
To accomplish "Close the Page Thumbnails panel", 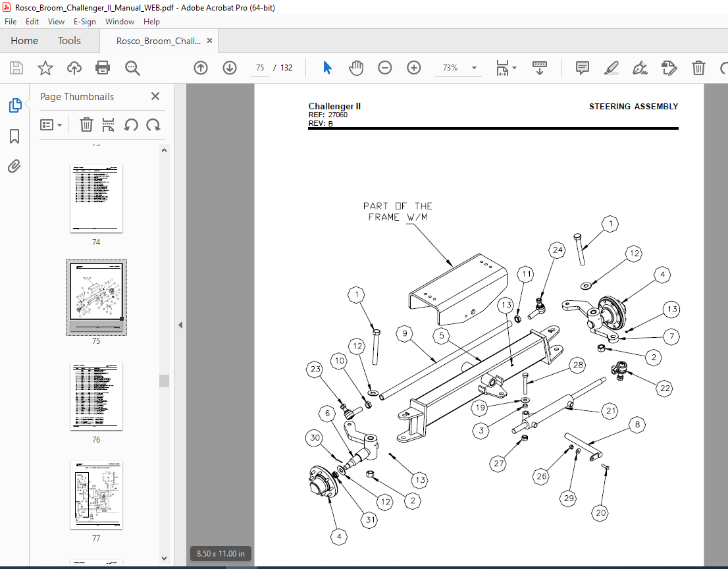I will (155, 96).
